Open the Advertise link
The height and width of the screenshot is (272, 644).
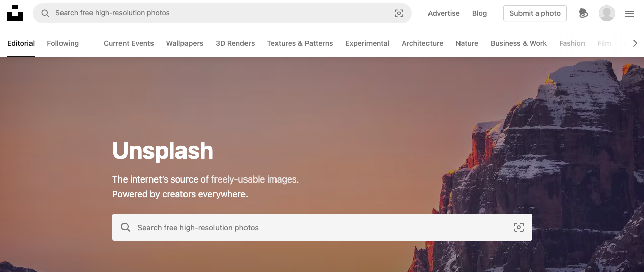pos(443,13)
